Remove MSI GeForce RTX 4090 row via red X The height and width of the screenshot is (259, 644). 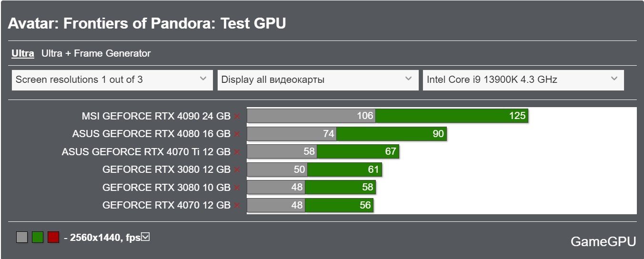pyautogui.click(x=237, y=116)
